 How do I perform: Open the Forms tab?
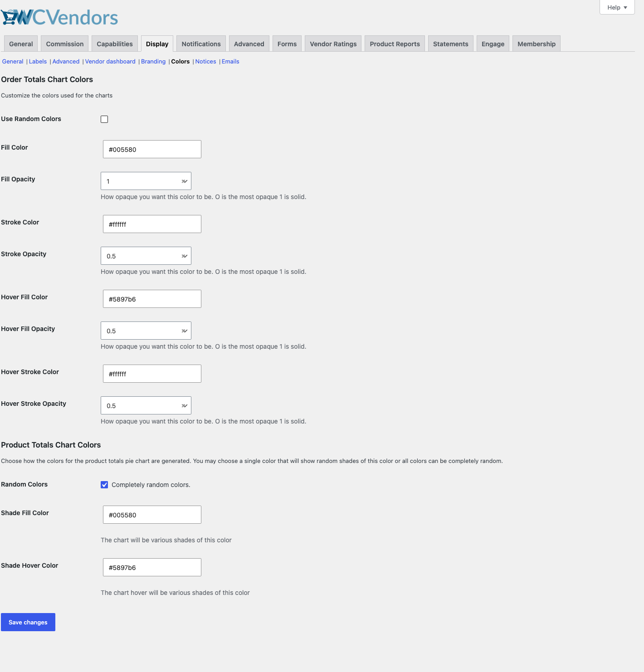(287, 44)
